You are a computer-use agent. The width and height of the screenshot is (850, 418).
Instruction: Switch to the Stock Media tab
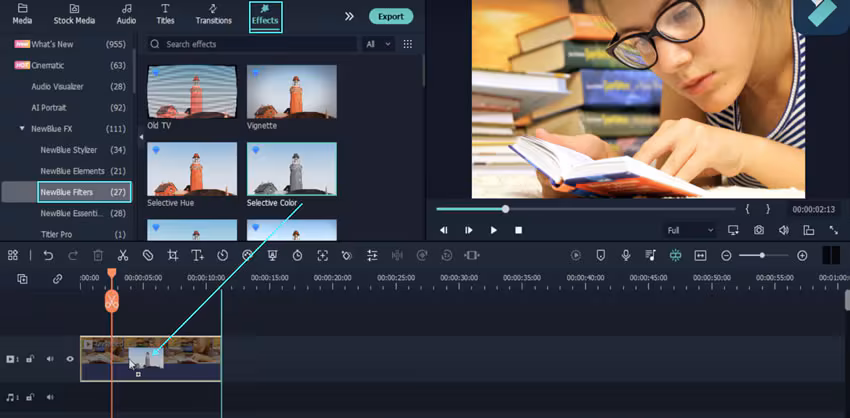(x=74, y=15)
